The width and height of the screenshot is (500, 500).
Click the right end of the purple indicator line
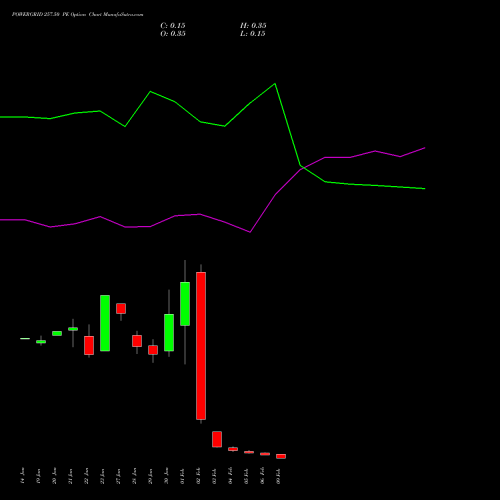pyautogui.click(x=424, y=148)
